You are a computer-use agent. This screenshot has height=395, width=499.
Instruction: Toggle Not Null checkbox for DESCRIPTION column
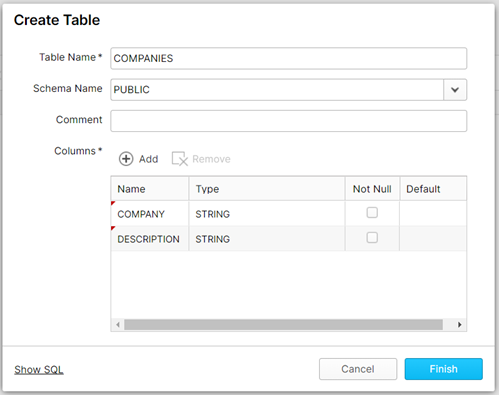[x=372, y=238]
